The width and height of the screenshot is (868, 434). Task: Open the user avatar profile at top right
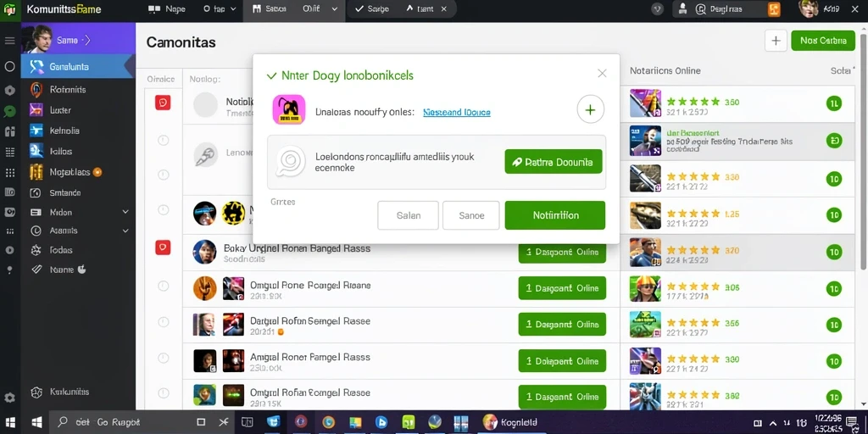pos(808,8)
